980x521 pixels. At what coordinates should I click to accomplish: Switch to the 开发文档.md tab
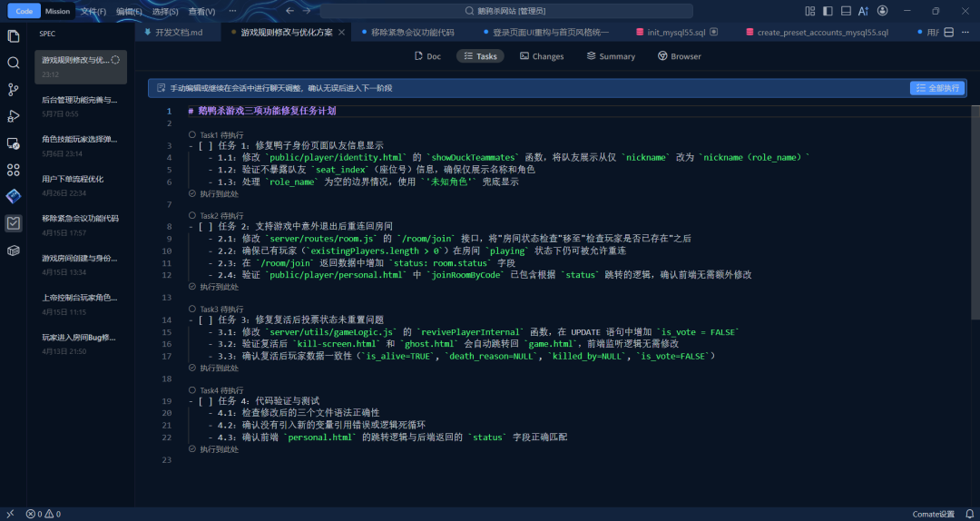(x=178, y=33)
